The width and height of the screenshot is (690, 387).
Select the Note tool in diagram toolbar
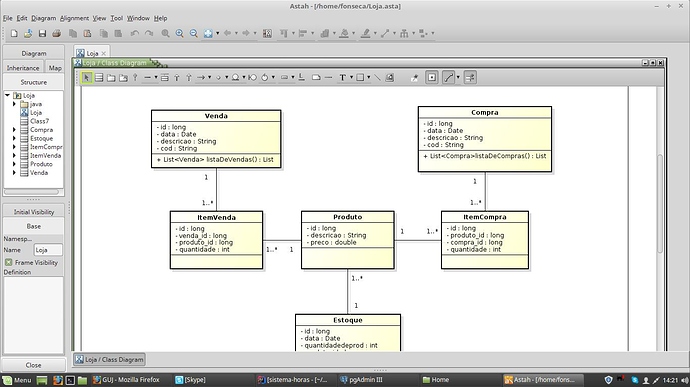(316, 78)
